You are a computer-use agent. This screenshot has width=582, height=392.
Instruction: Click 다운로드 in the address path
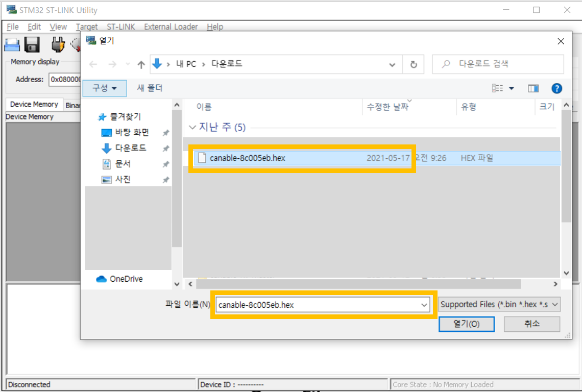coord(226,64)
